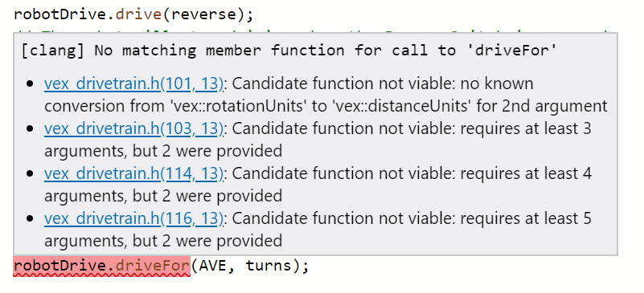Click the quoted 'driveFor' in error header

(x=510, y=51)
